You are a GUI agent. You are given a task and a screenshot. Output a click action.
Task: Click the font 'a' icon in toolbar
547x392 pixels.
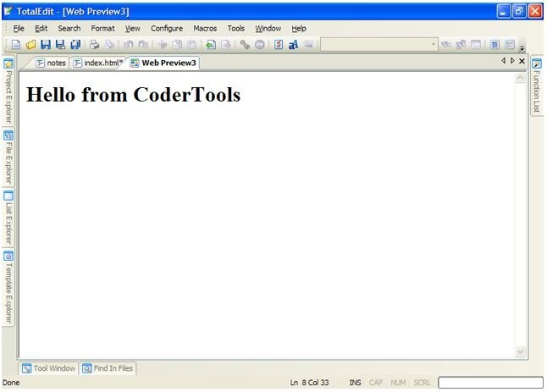pyautogui.click(x=293, y=44)
